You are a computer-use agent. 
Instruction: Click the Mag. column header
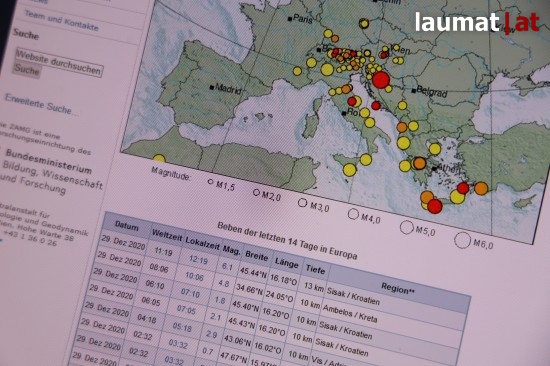232,250
